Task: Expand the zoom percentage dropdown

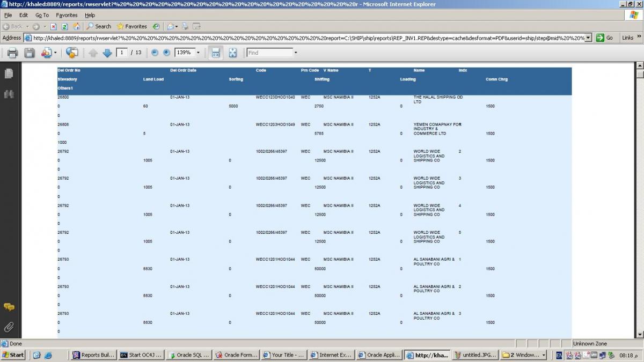Action: [x=198, y=53]
